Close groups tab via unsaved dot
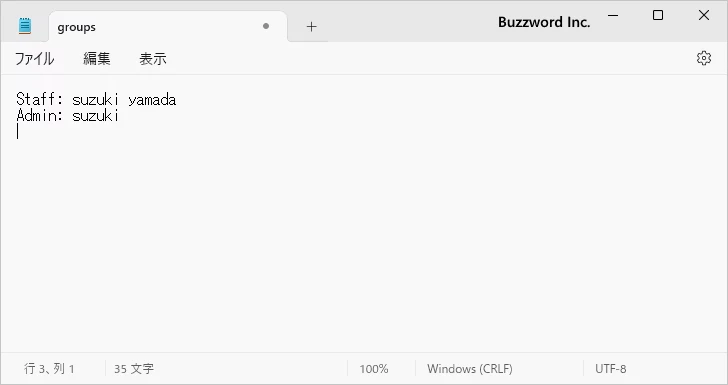The image size is (728, 385). [x=266, y=26]
